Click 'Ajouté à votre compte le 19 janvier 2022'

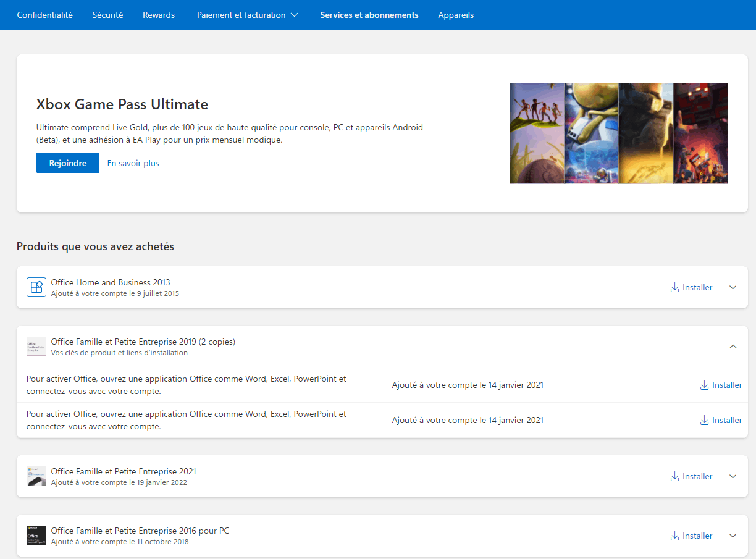coord(119,482)
